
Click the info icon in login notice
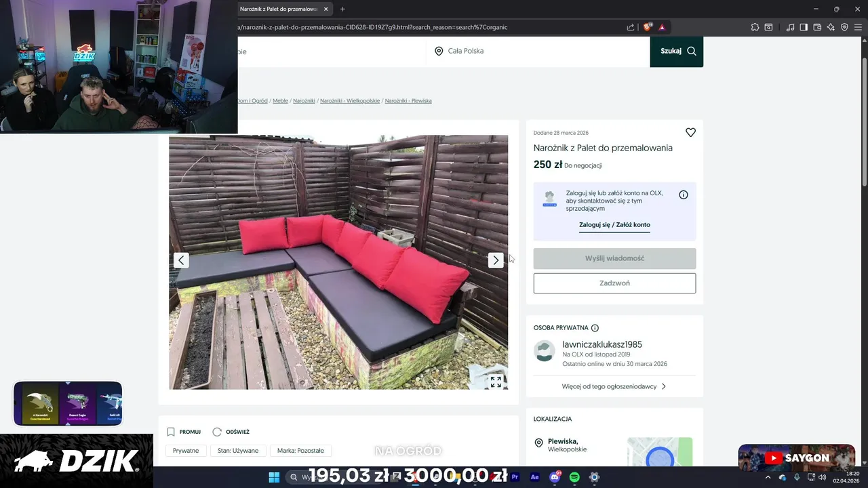tap(684, 195)
